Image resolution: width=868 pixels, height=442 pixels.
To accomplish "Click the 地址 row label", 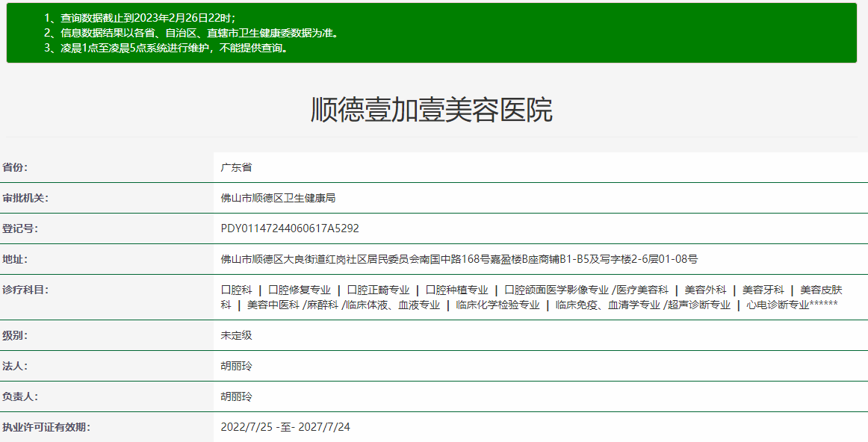I will click(15, 259).
